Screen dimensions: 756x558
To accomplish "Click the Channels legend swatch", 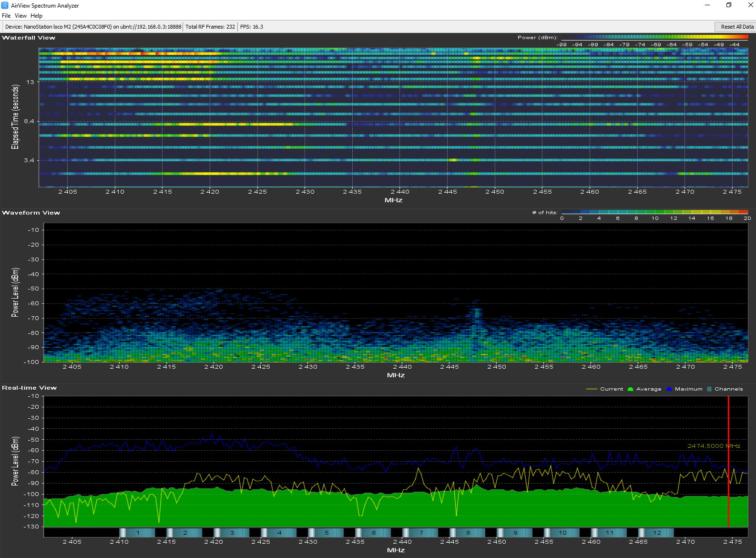I will point(710,389).
